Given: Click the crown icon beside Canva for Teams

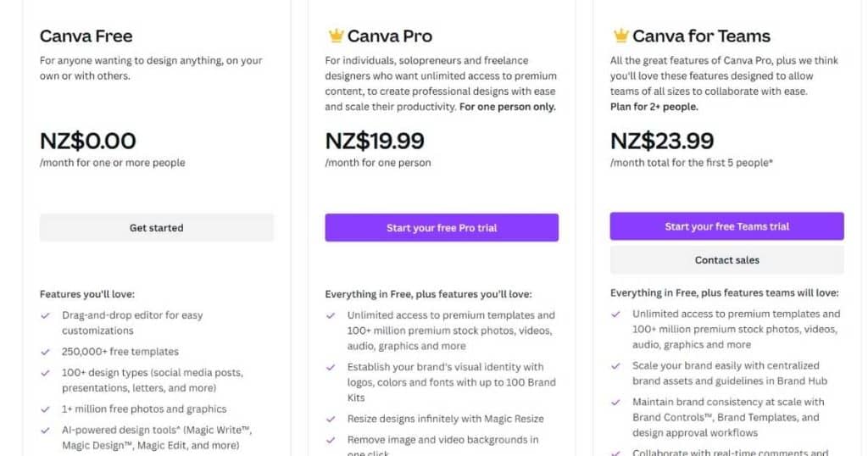Looking at the screenshot, I should pyautogui.click(x=621, y=36).
